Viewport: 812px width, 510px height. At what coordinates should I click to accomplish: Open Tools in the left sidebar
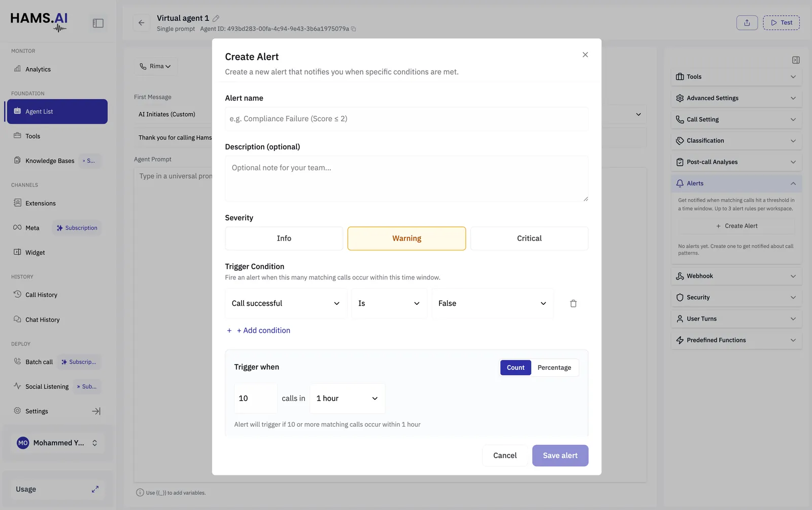click(x=32, y=136)
